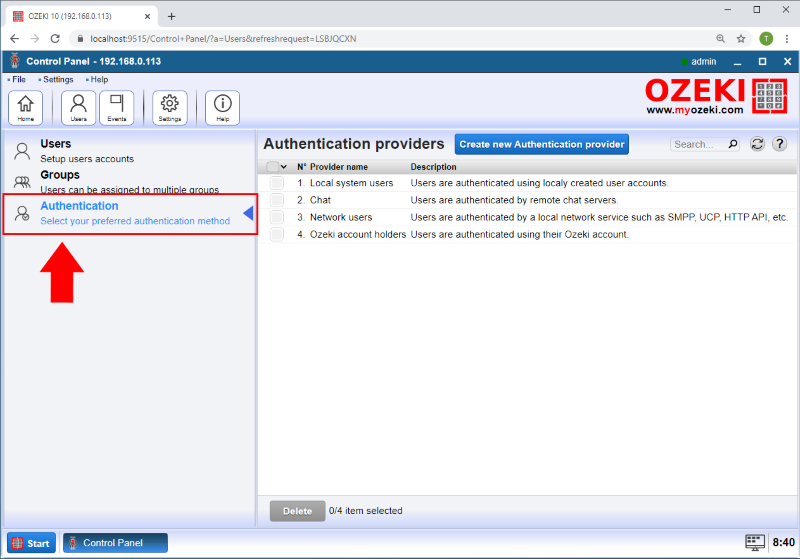This screenshot has height=559, width=800.
Task: Click the Users person icon in sidebar
Action: pyautogui.click(x=22, y=151)
